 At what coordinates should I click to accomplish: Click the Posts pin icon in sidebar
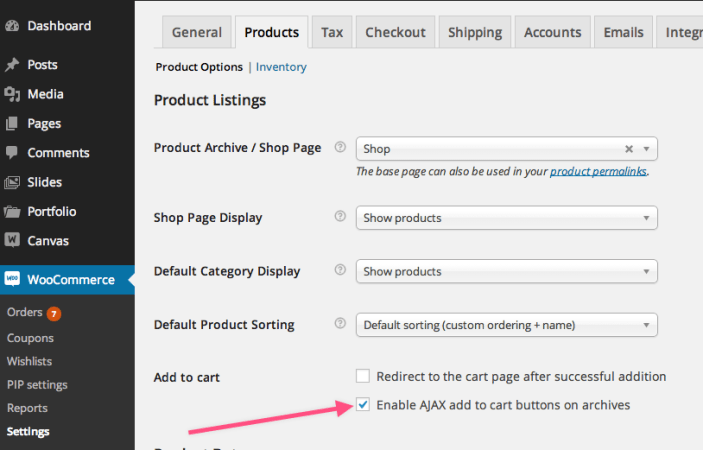click(12, 65)
